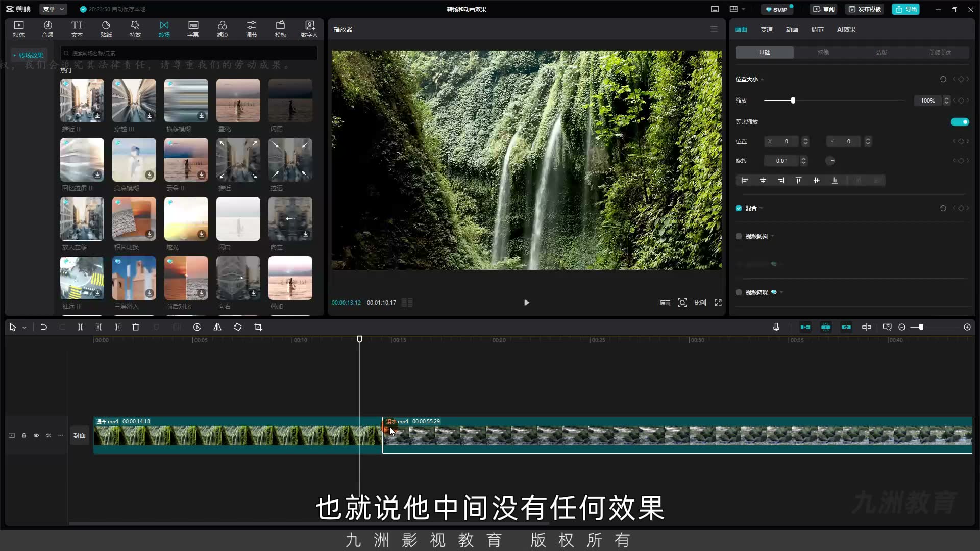Click the 导出 export button
Screen dimensions: 980x551
coord(905,9)
